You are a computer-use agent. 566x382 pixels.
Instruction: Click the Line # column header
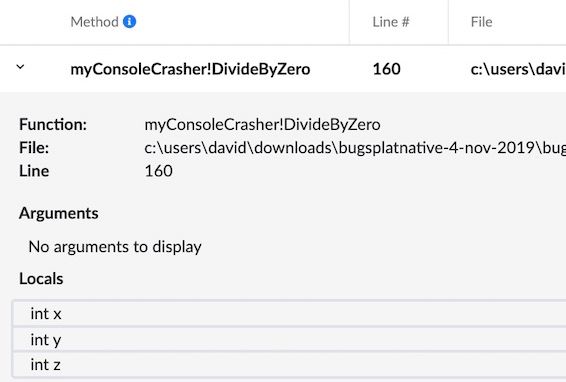pyautogui.click(x=391, y=22)
